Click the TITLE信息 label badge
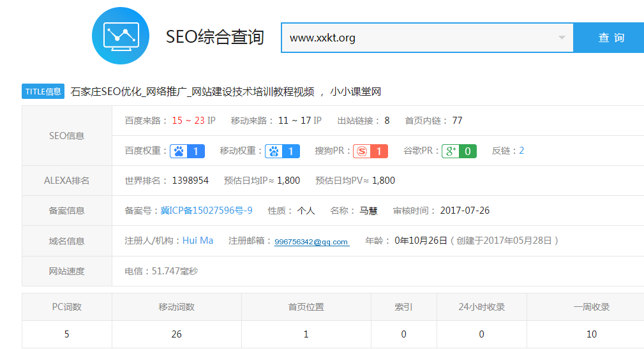This screenshot has width=644, height=349. (x=43, y=91)
